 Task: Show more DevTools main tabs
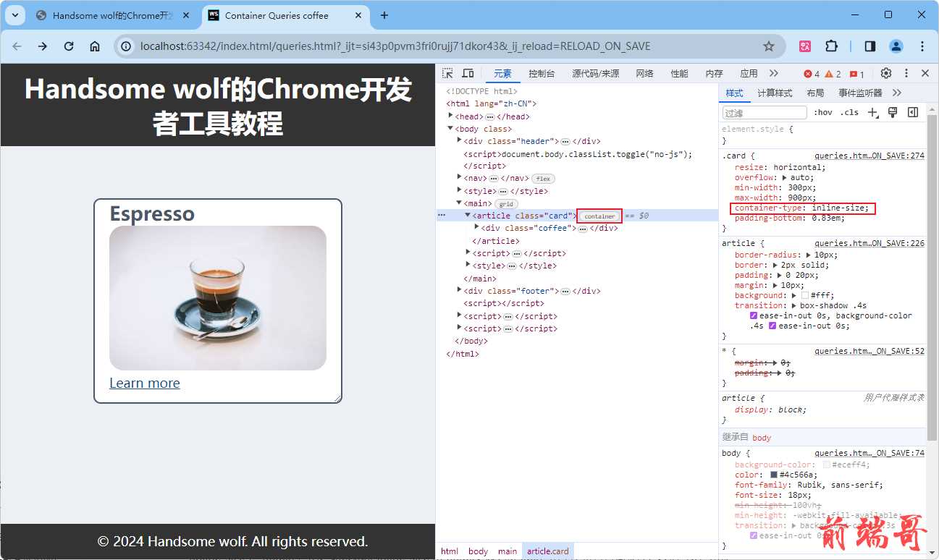click(774, 73)
